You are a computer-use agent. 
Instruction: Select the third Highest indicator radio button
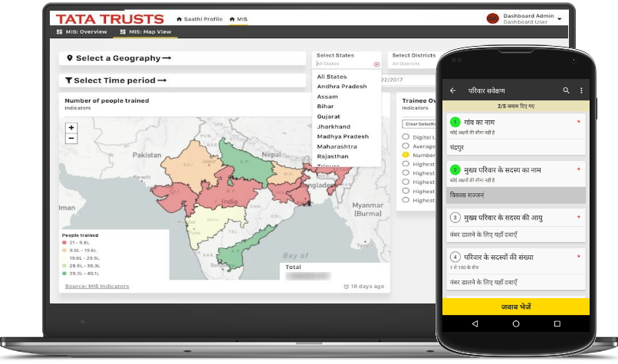(406, 182)
